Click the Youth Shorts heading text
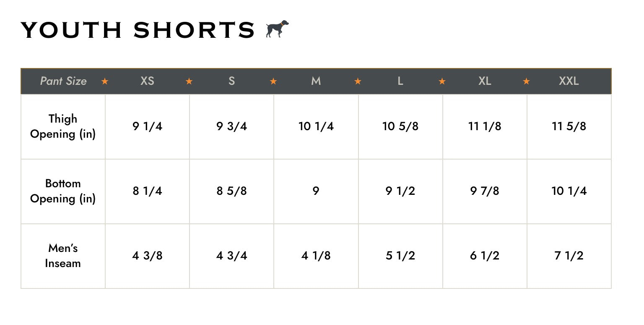The width and height of the screenshot is (644, 325). tap(138, 30)
